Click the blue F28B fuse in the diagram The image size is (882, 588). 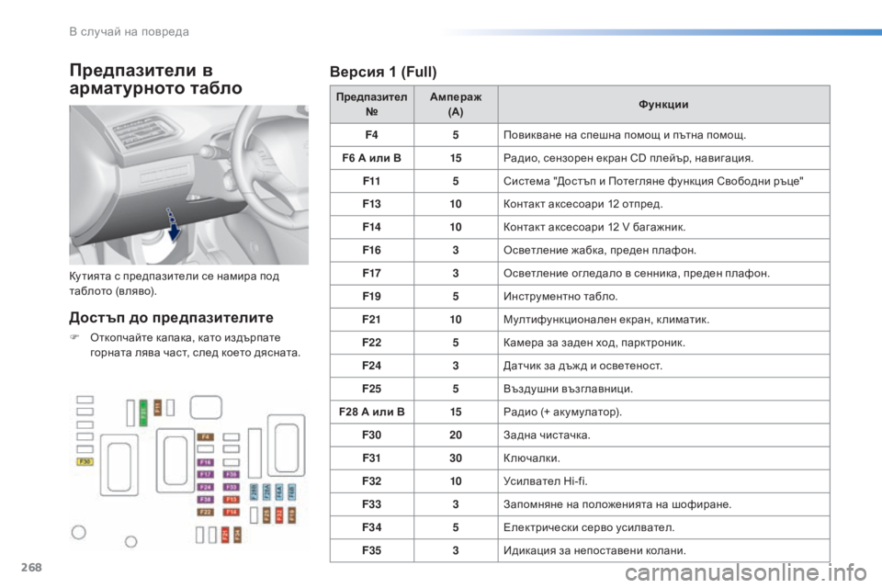[x=254, y=492]
